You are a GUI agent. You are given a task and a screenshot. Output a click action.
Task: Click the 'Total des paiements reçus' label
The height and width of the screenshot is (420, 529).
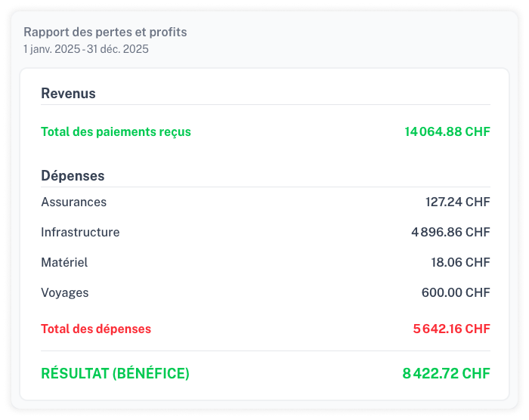(x=116, y=132)
